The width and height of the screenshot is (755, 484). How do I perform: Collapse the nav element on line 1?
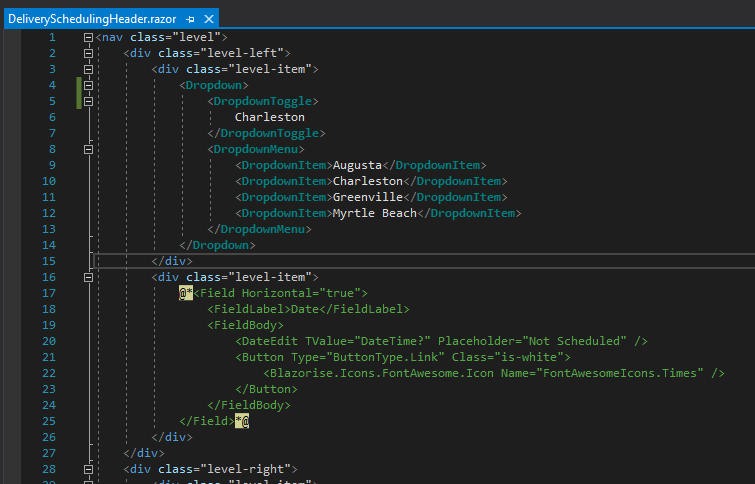point(88,37)
